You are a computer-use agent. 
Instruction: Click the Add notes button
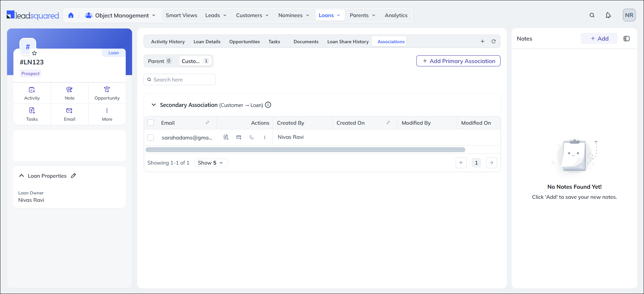[x=599, y=39]
